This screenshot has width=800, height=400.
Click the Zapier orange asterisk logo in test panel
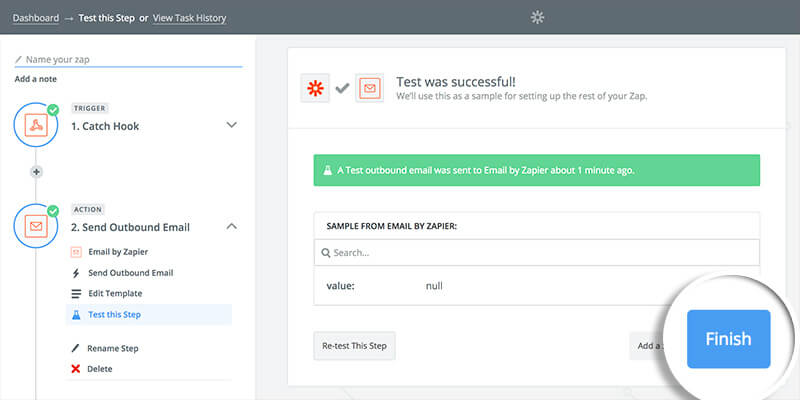(315, 88)
